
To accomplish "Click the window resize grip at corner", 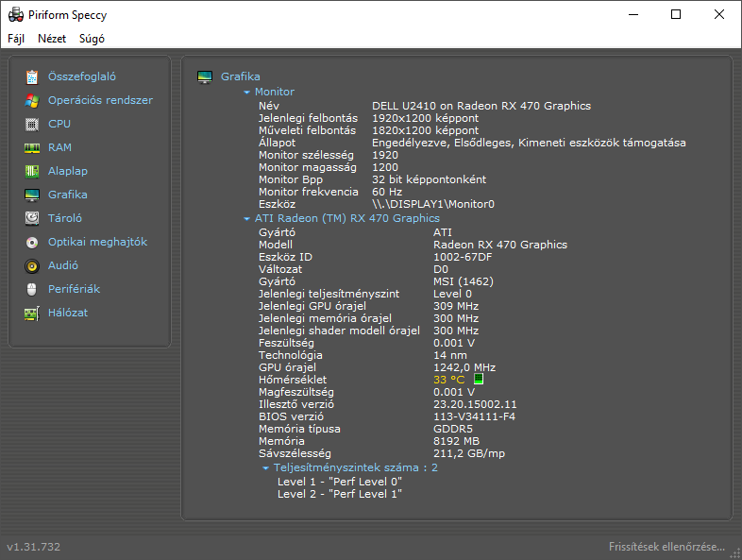I will click(734, 553).
